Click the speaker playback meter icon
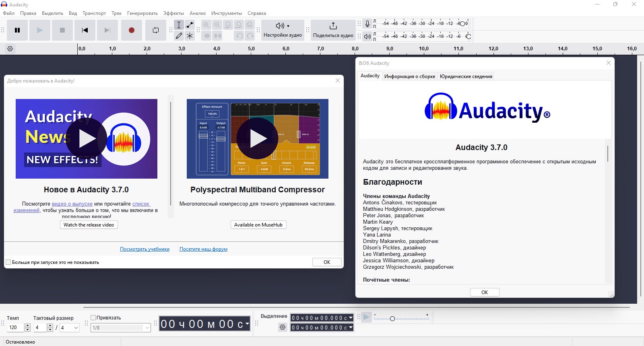644x346 pixels. 367,37
